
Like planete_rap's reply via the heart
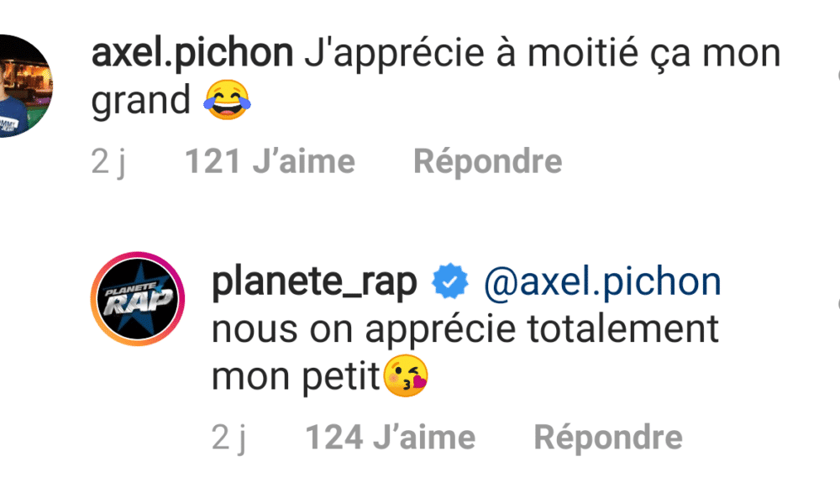click(836, 302)
